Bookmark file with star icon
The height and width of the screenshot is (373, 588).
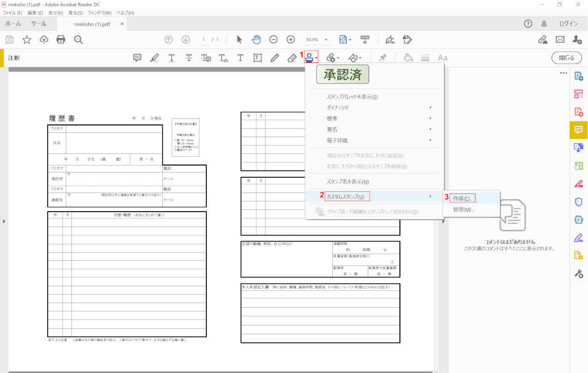click(x=27, y=40)
